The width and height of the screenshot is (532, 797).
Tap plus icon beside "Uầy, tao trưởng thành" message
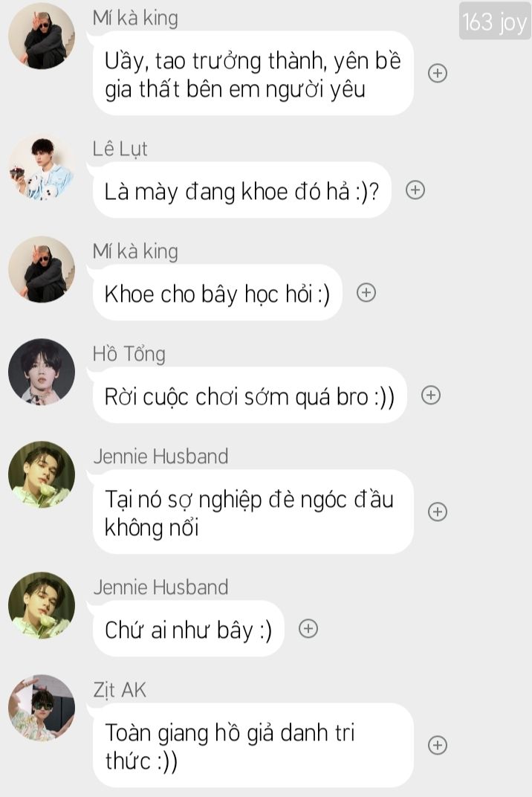pyautogui.click(x=438, y=73)
